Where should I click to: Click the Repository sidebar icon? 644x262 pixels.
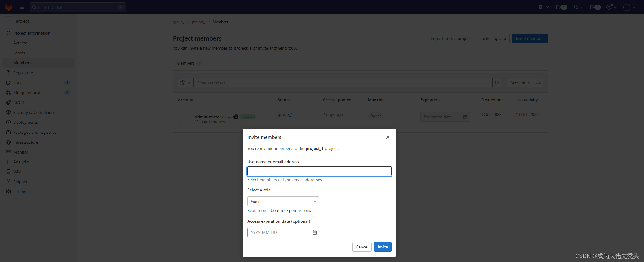8,73
